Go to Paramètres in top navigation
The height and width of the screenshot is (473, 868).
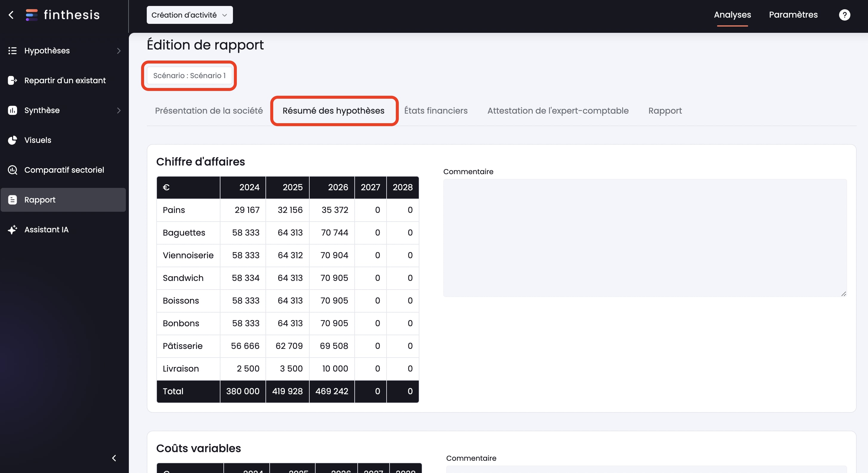click(793, 15)
